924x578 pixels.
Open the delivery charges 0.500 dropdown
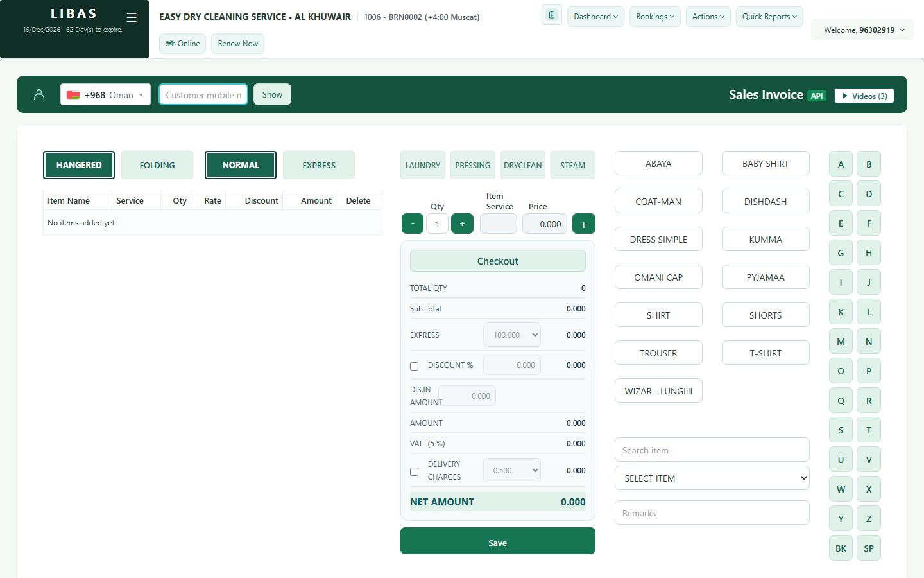pos(512,470)
